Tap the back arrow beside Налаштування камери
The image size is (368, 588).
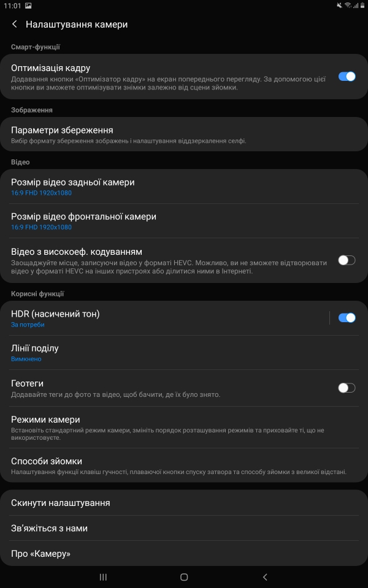point(15,24)
